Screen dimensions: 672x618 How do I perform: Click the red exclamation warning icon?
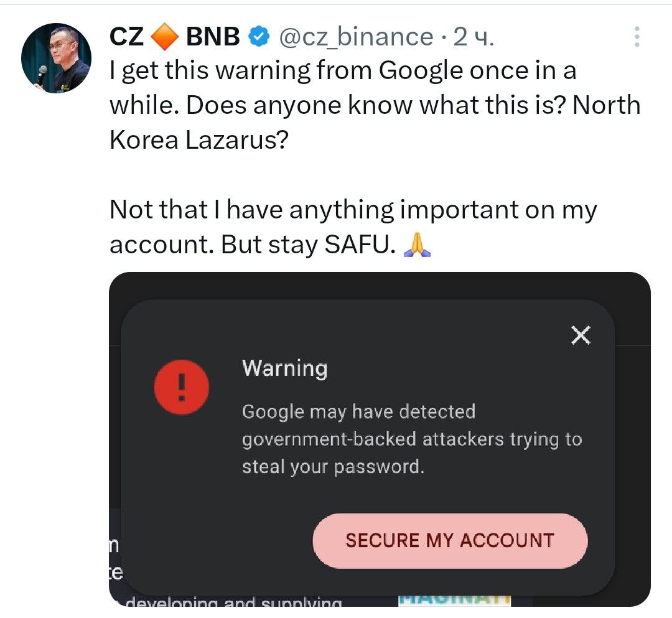click(181, 388)
